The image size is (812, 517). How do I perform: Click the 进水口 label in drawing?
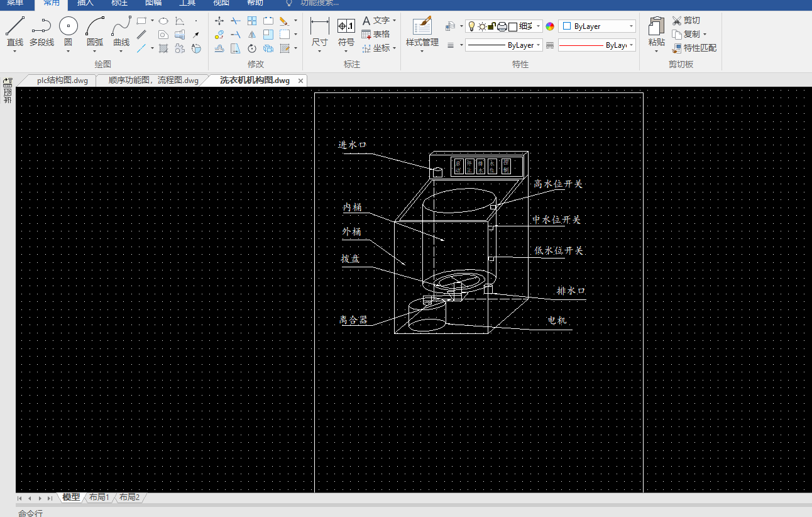click(352, 145)
